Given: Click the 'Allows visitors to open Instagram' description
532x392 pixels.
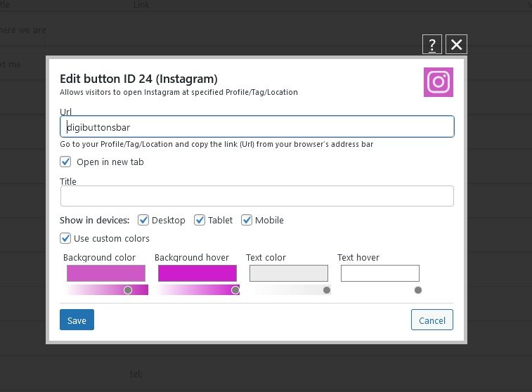Looking at the screenshot, I should click(179, 93).
